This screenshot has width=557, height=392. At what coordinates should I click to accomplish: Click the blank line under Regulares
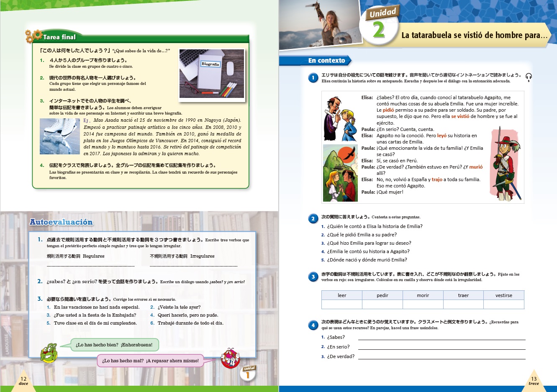91,264
